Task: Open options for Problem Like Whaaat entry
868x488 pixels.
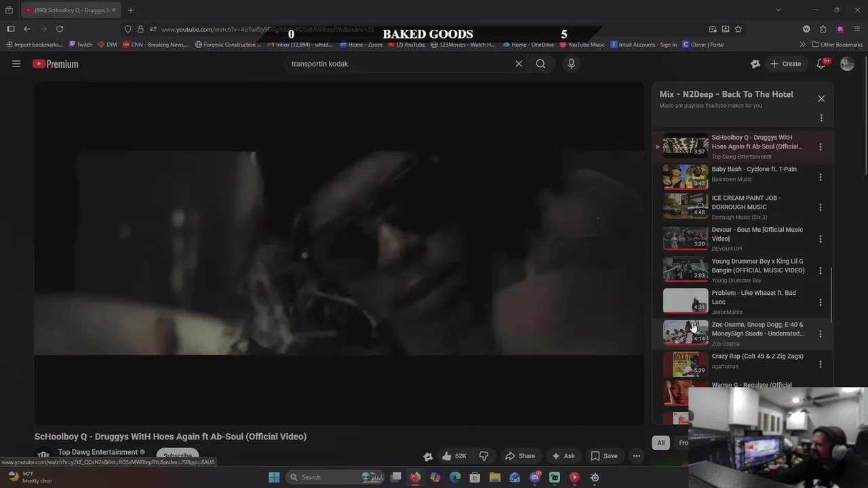Action: [x=821, y=302]
